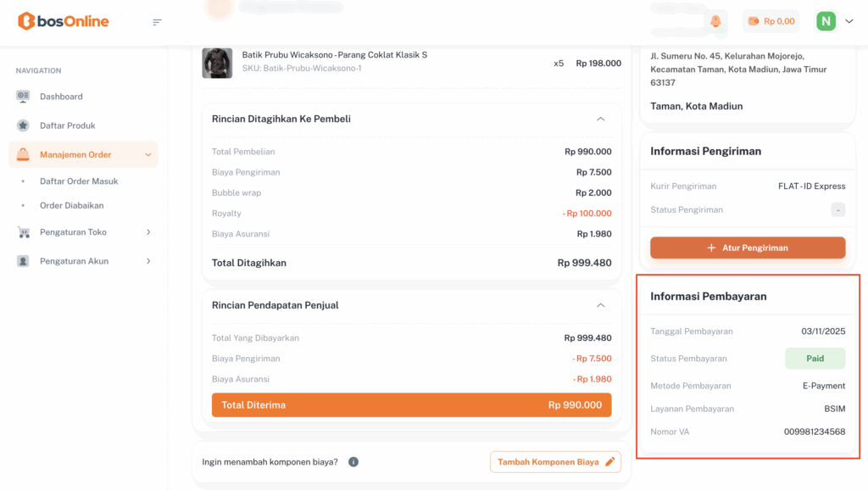Open Dashboard in the sidebar

click(x=61, y=97)
